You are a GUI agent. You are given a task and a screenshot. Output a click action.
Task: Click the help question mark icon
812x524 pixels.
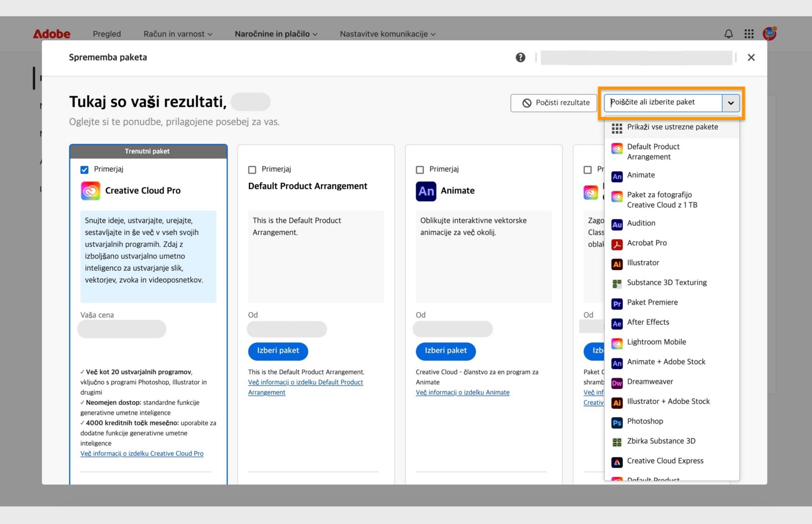click(520, 57)
